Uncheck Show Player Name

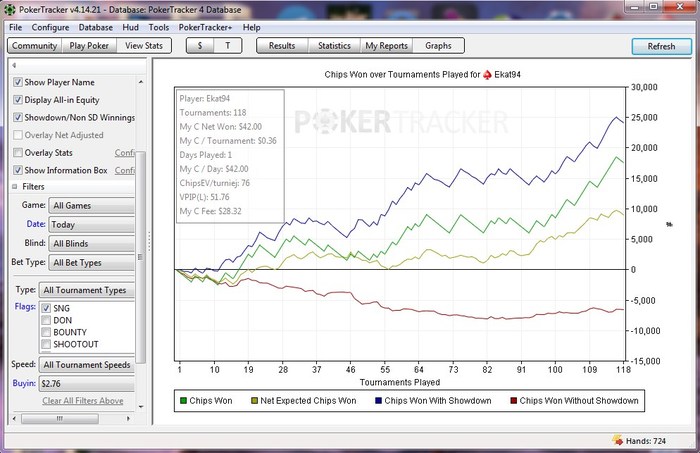pos(18,82)
